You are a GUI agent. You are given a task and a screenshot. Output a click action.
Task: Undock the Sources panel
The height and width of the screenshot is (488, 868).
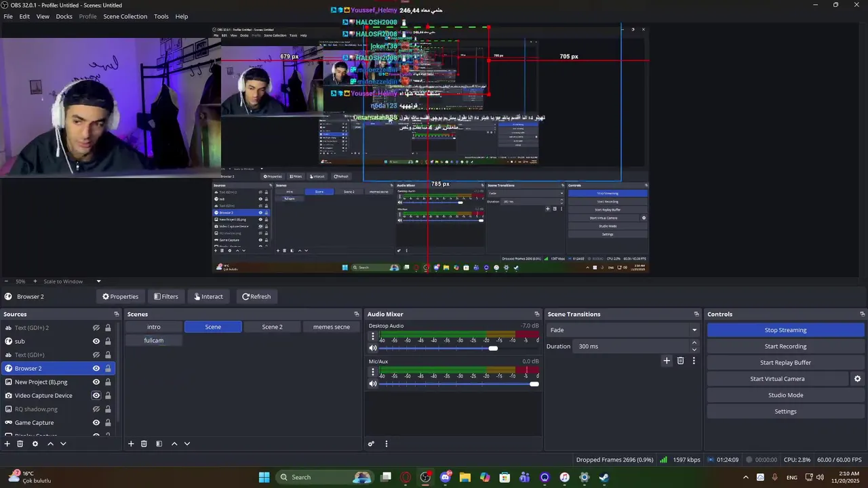point(117,314)
